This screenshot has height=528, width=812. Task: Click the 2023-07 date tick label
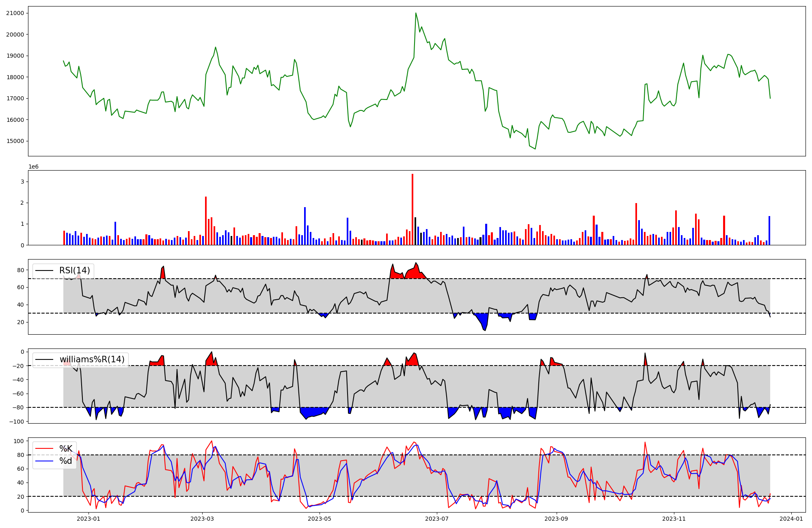coord(437,519)
